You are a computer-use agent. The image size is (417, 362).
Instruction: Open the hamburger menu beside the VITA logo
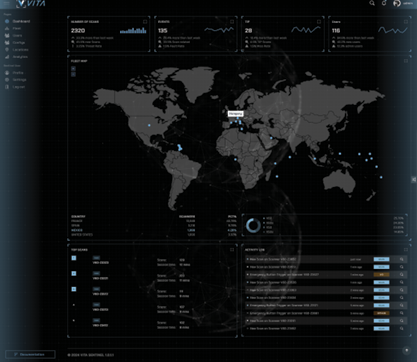click(6, 3)
